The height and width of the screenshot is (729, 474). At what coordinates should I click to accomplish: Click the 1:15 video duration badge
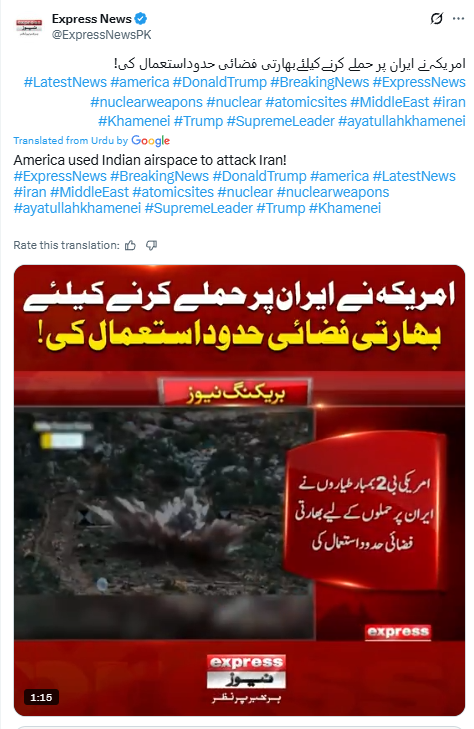coord(41,697)
